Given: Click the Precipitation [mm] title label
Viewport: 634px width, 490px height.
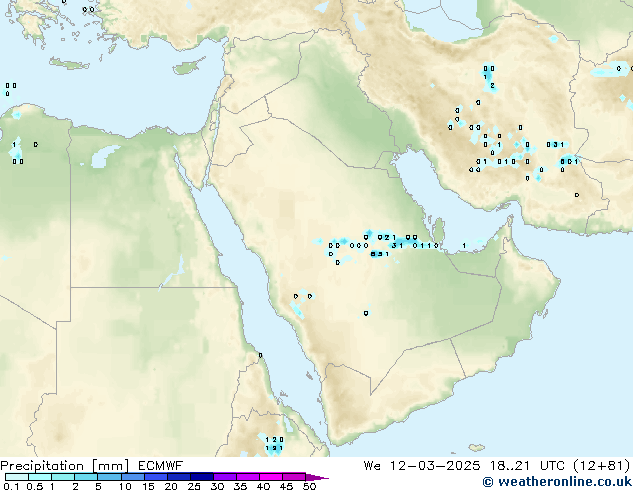Looking at the screenshot, I should coord(65,466).
